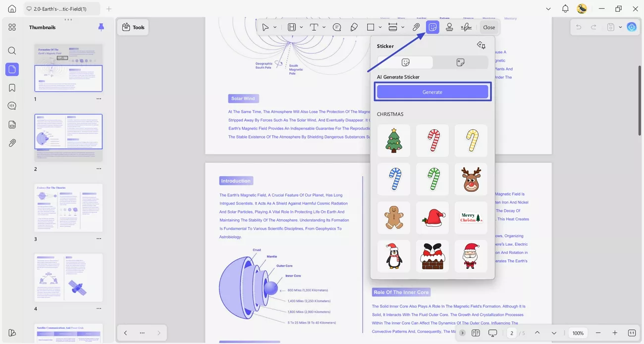Select the text comment T tool
Image resolution: width=644 pixels, height=344 pixels.
314,27
